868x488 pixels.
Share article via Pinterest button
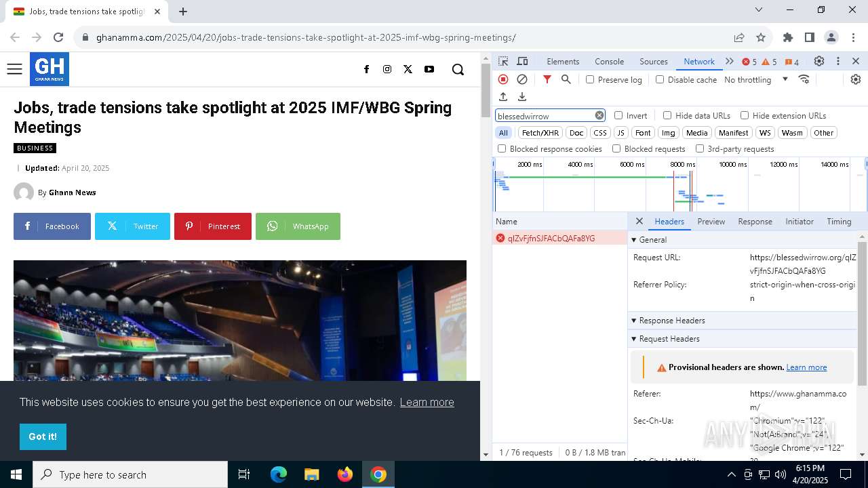click(x=213, y=226)
